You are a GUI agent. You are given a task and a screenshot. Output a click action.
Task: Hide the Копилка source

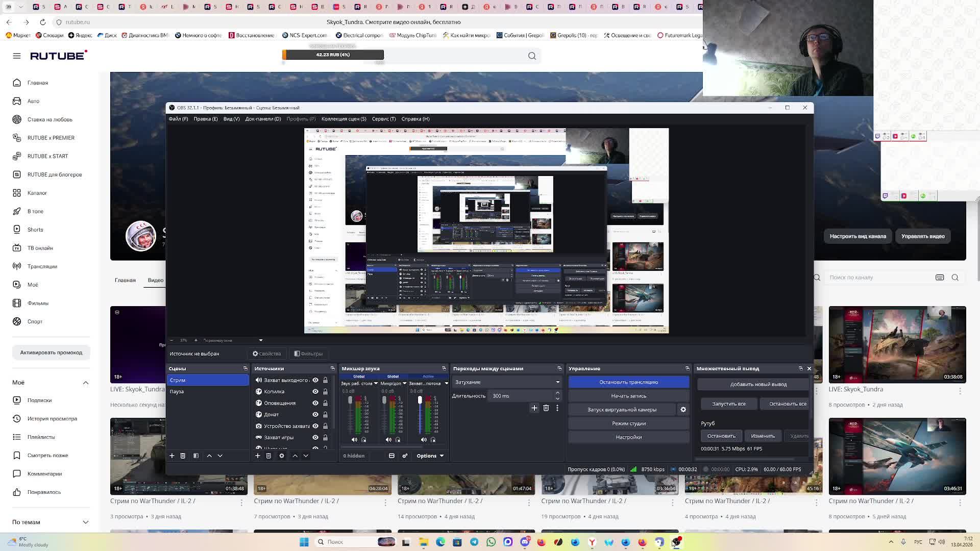point(315,391)
